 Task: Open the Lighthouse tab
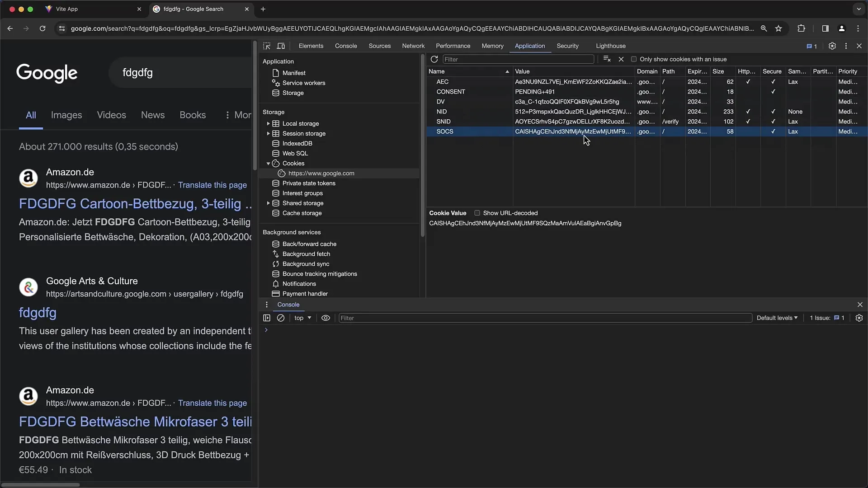point(611,46)
